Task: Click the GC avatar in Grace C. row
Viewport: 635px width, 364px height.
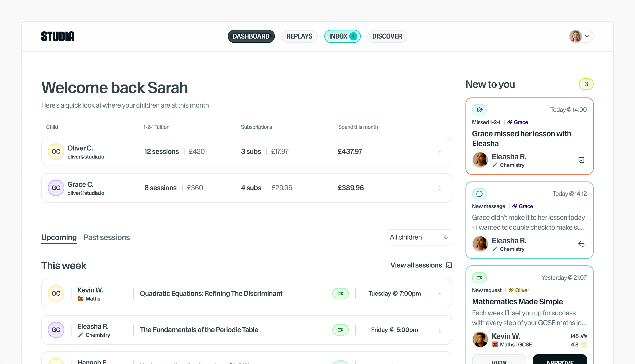Action: pos(56,188)
